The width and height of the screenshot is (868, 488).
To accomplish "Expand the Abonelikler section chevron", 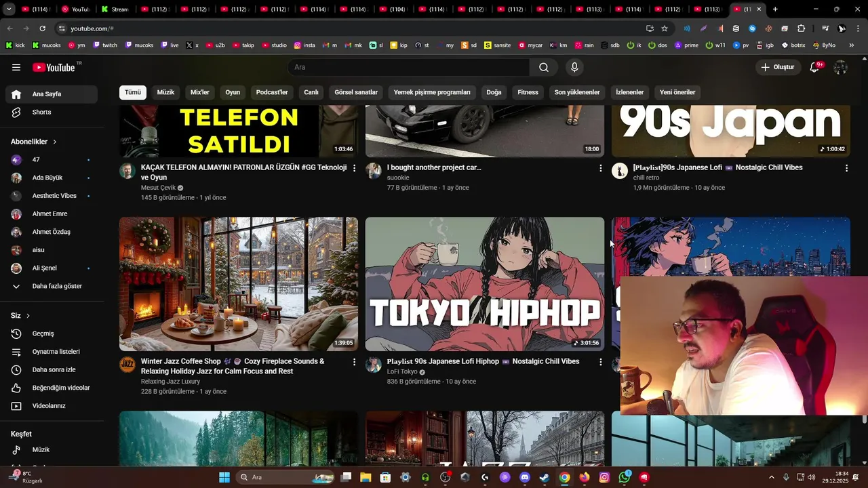I will 55,142.
